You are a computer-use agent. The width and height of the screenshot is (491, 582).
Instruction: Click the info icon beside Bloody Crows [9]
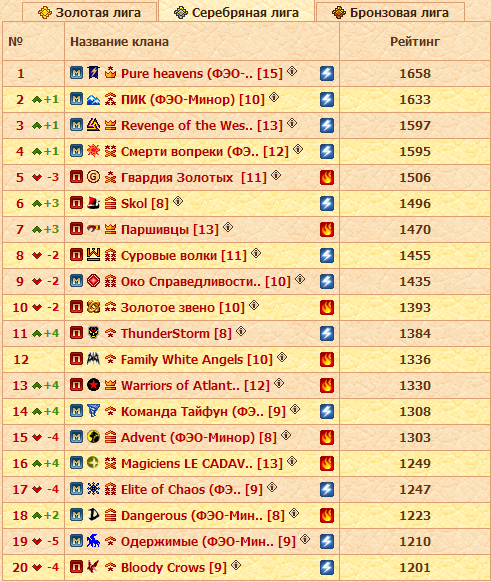tap(236, 565)
